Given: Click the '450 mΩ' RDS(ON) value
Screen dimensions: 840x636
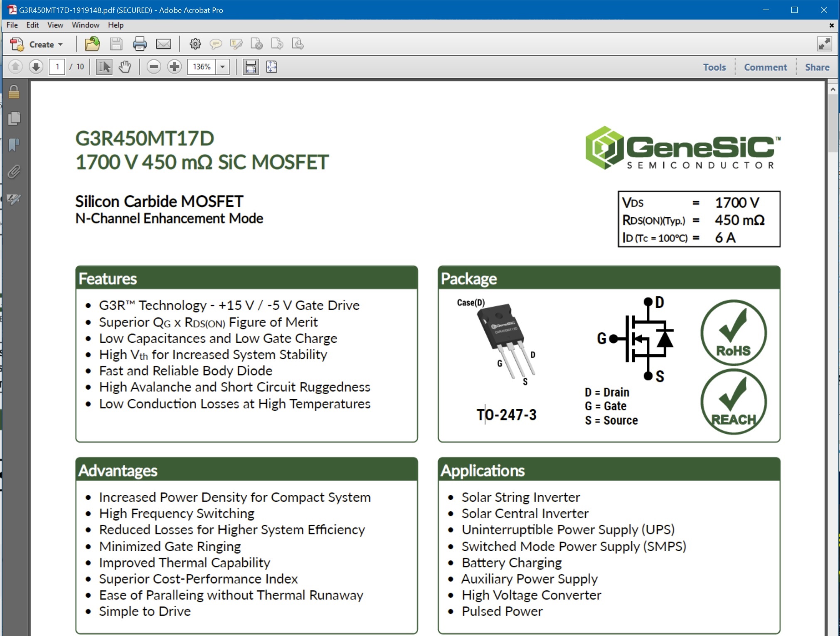Looking at the screenshot, I should click(x=740, y=220).
